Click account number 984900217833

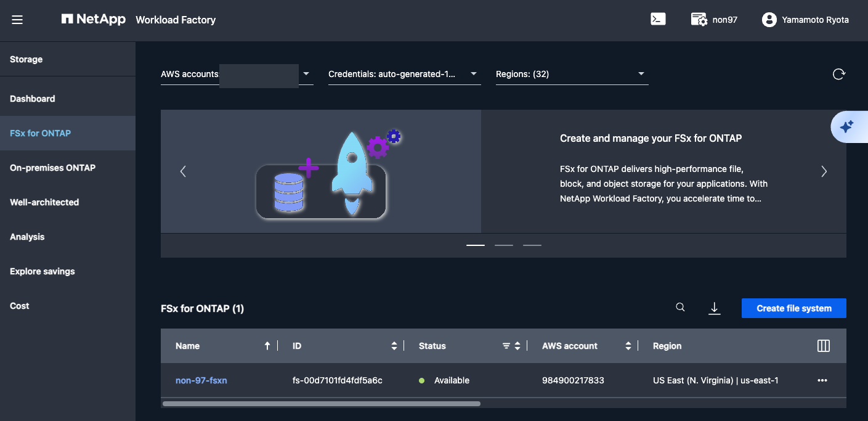click(x=573, y=380)
